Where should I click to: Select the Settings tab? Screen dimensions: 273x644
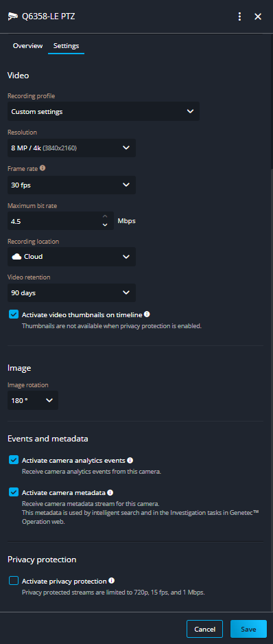[x=66, y=46]
